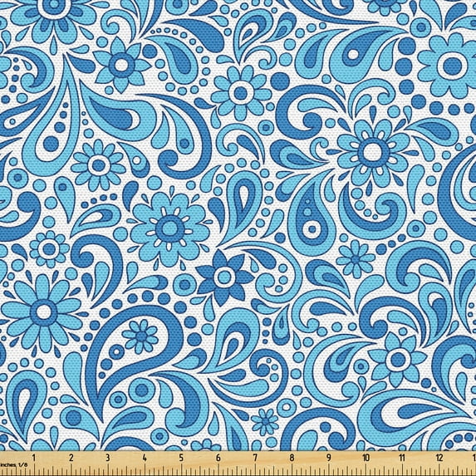Click the number 4 on the ruler
Viewport: 476px width, 476px height.
[x=145, y=458]
